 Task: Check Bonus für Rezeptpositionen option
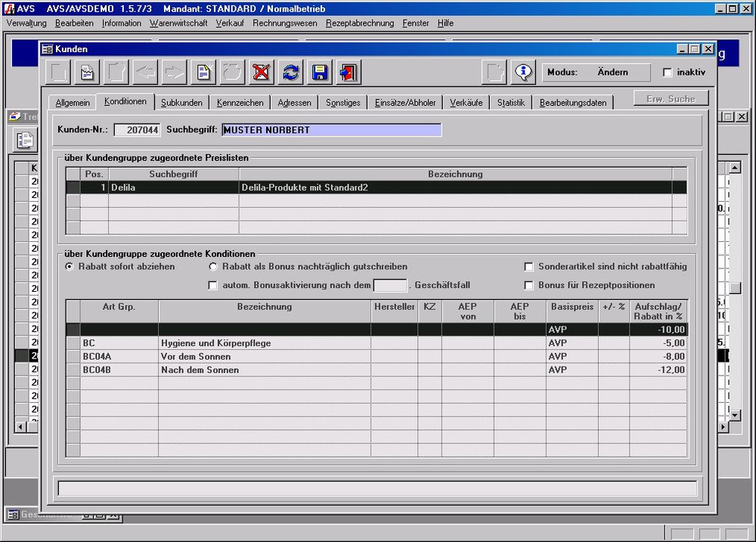529,285
